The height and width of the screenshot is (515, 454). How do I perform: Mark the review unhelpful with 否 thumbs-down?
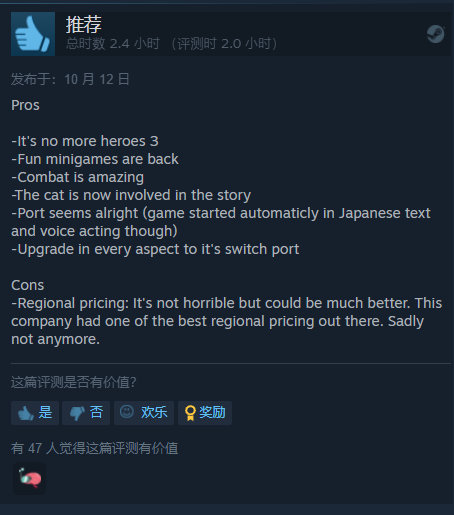(86, 413)
